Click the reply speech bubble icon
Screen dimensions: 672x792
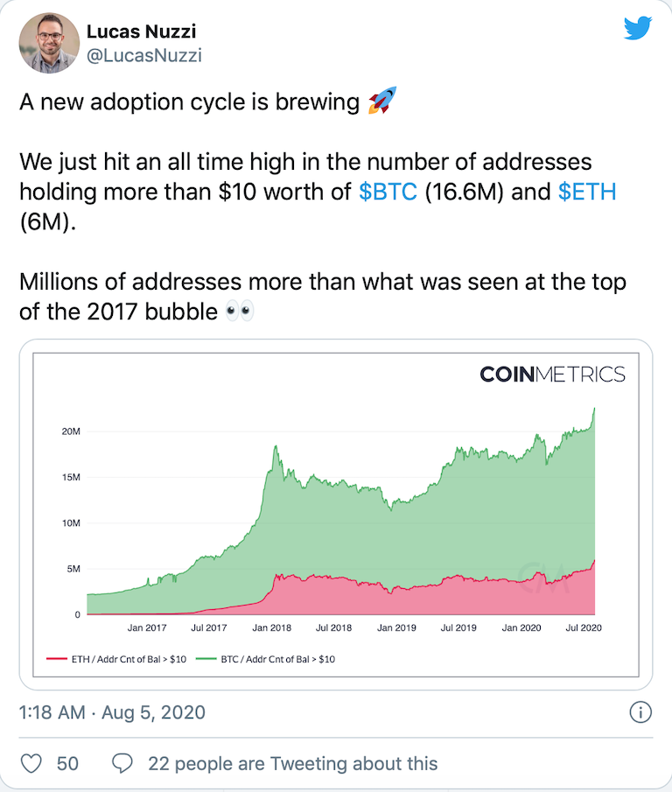[124, 763]
